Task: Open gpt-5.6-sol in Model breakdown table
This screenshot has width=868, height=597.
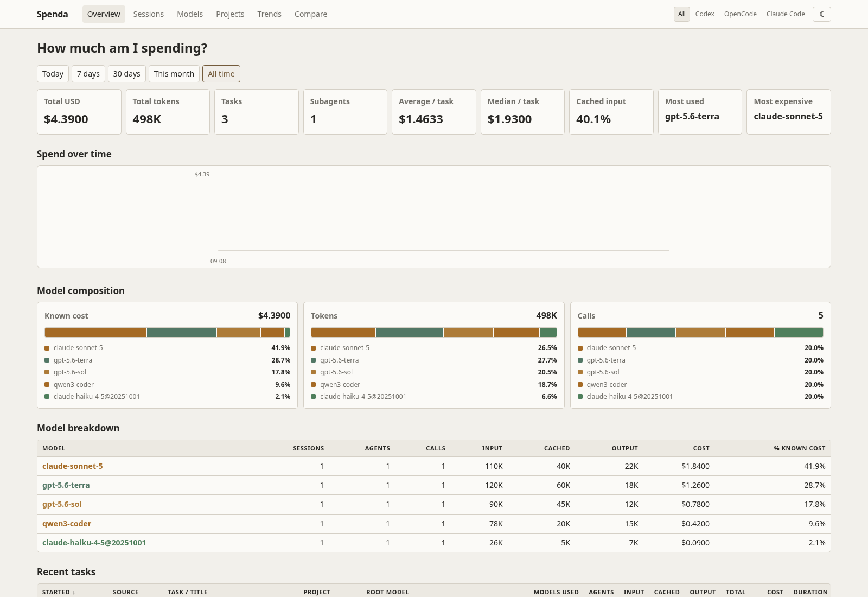Action: 62,504
